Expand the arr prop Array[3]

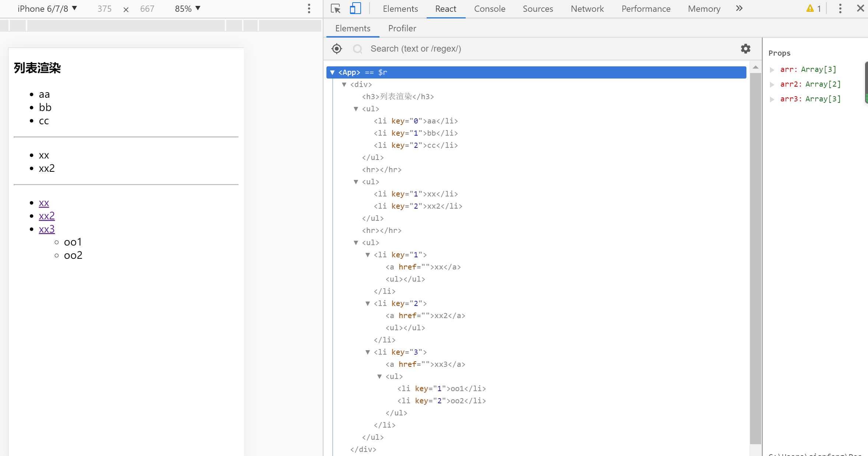772,69
